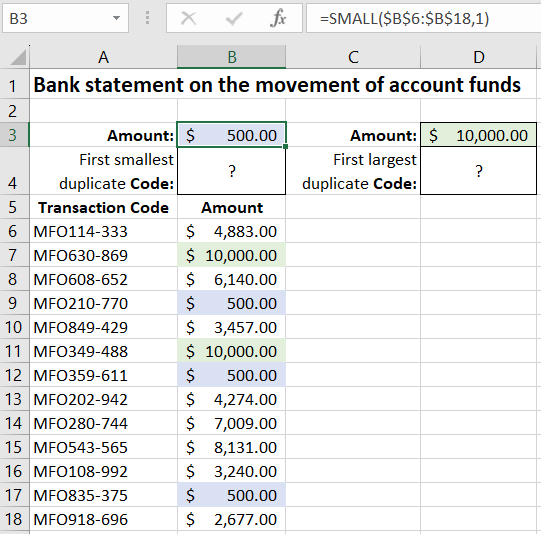Click the Enter checkmark formula bar icon
The width and height of the screenshot is (541, 534).
234,18
